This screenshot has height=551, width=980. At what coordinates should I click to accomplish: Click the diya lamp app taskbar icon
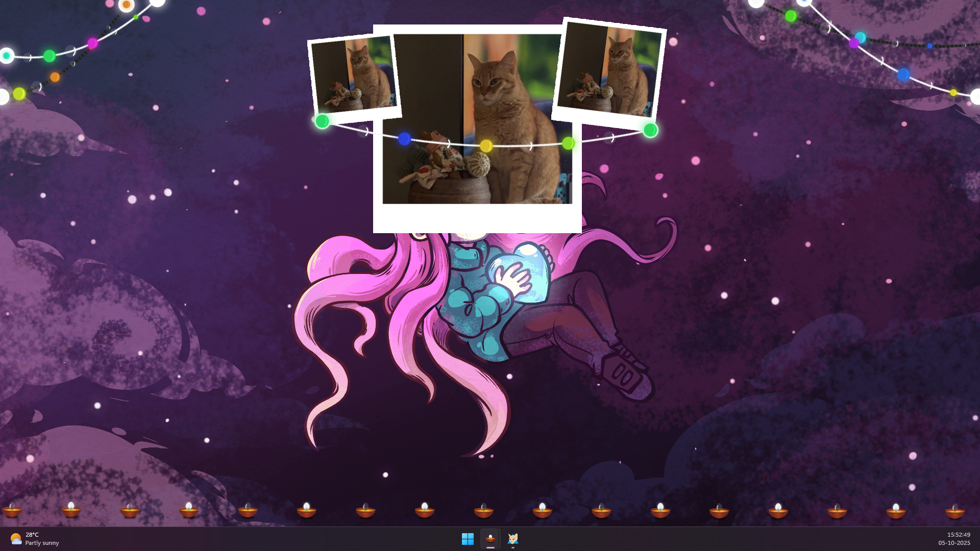click(x=490, y=539)
